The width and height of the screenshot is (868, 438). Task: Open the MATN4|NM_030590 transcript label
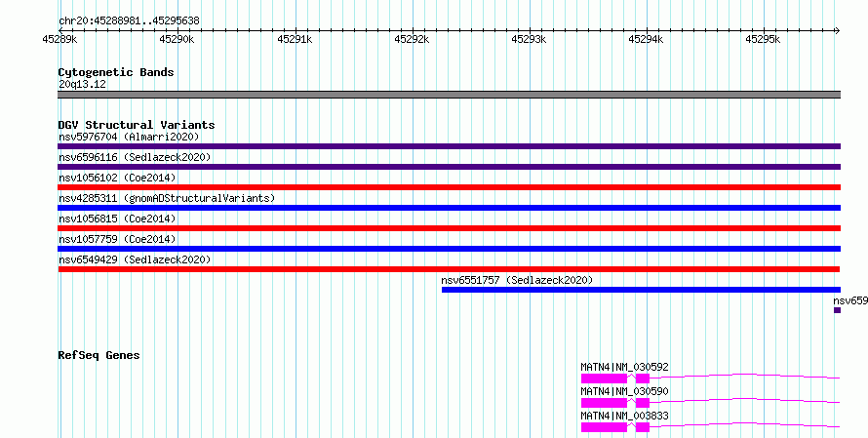tap(624, 391)
